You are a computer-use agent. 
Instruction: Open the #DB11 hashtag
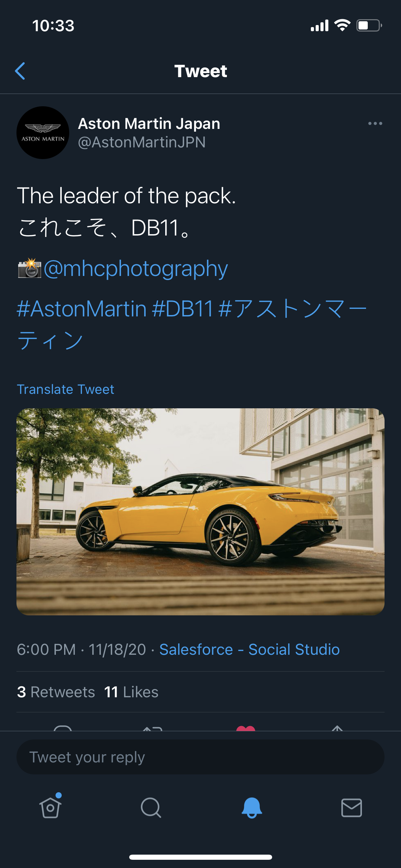coord(183,309)
